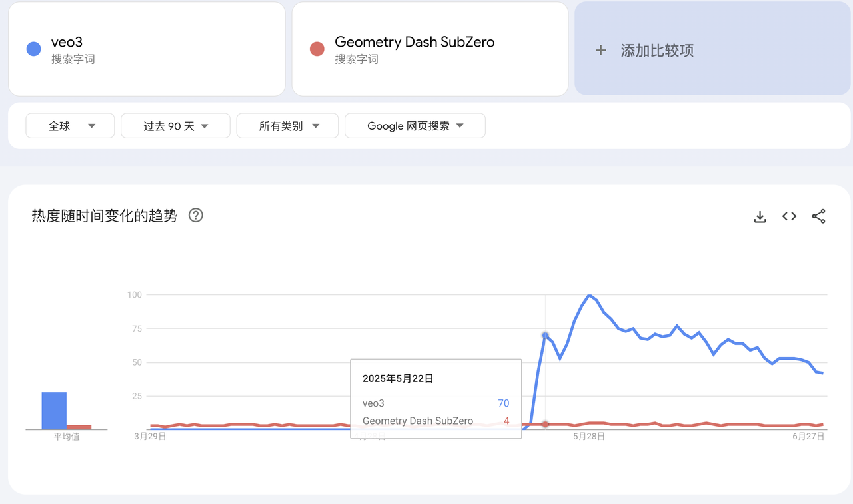This screenshot has width=853, height=504.
Task: Click the May 22 blue data point
Action: click(545, 335)
